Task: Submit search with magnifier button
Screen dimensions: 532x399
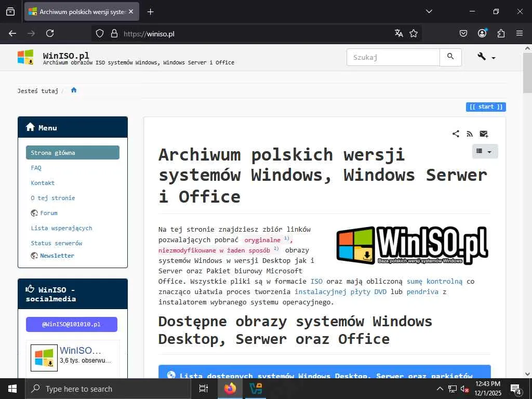Action: [x=450, y=57]
